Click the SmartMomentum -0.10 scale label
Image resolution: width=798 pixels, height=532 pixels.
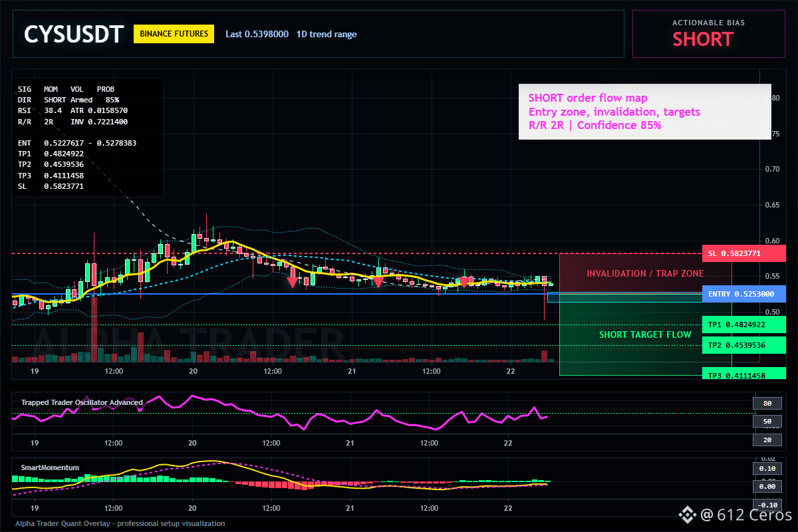click(x=767, y=505)
